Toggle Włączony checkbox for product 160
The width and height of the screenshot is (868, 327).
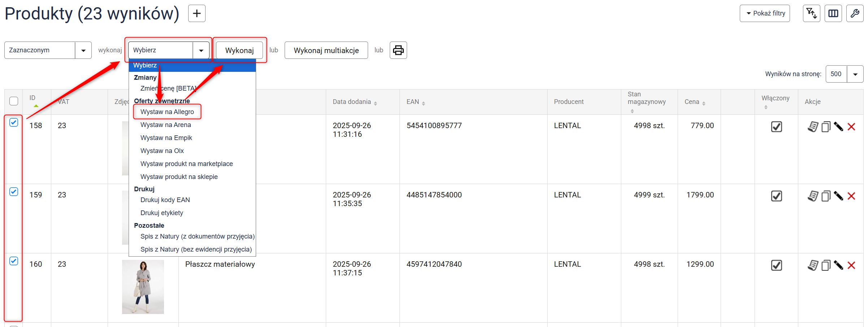point(776,265)
